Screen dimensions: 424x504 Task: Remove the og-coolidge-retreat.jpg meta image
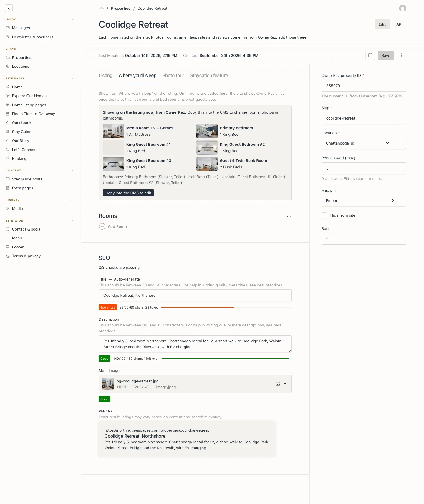pos(285,384)
